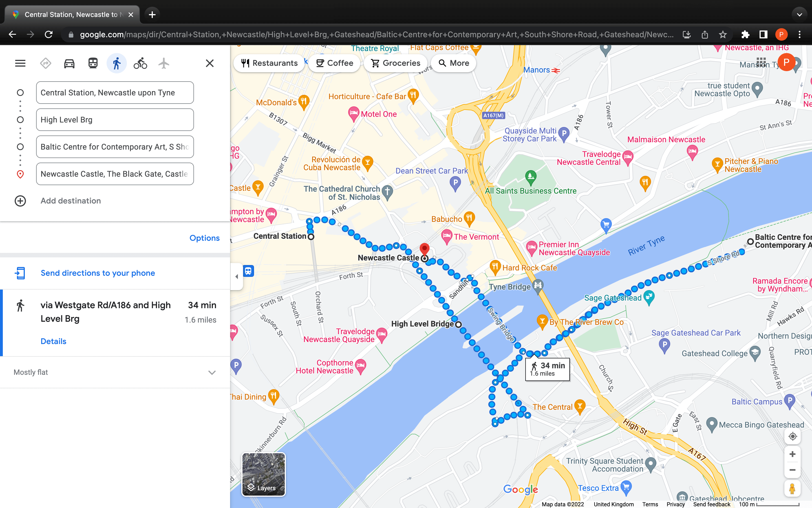This screenshot has width=812, height=508.
Task: Click Hard Rock Cafe map marker
Action: pyautogui.click(x=495, y=267)
